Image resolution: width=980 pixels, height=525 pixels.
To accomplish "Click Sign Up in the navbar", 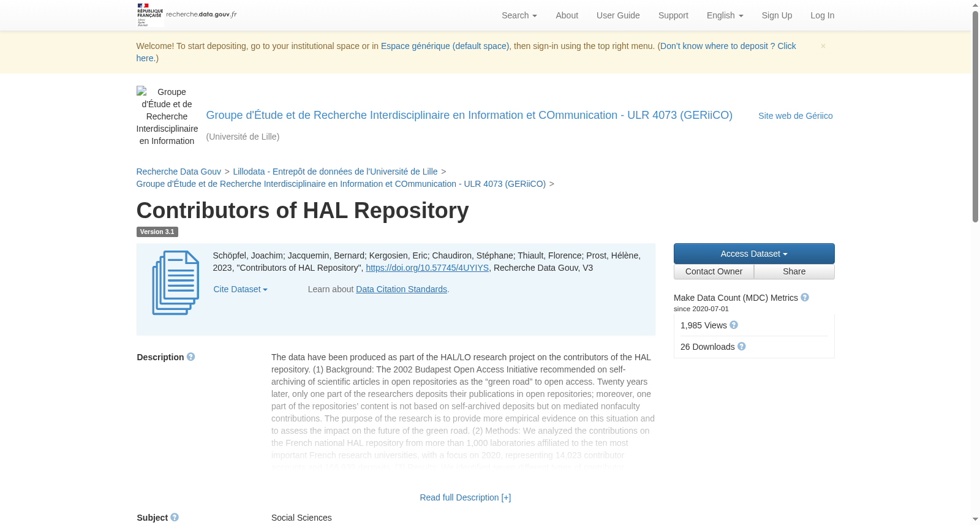I will (x=777, y=15).
